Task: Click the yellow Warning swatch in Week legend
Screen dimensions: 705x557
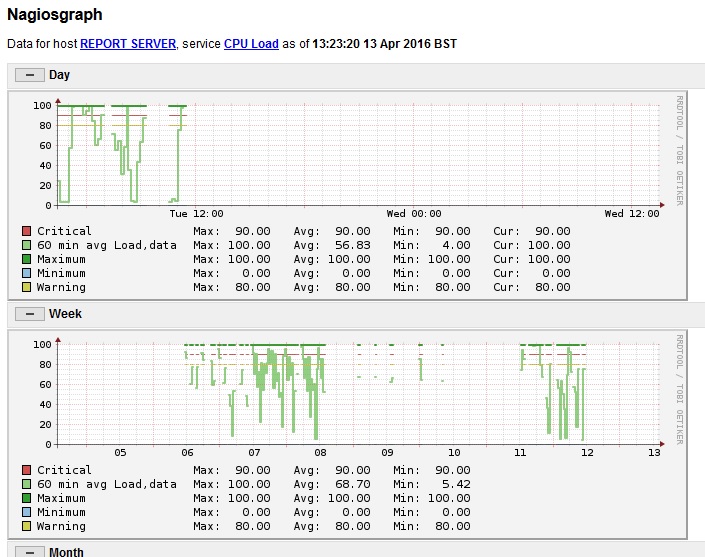Action: 26,526
